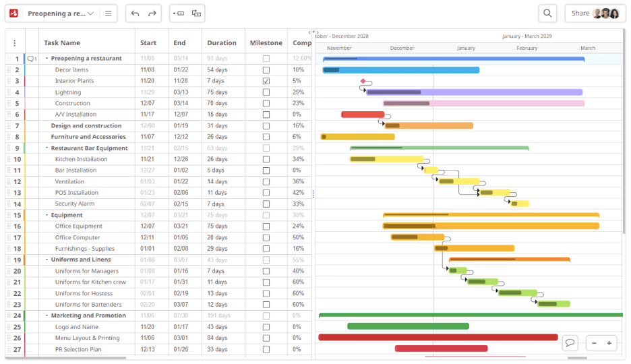Viewport: 631px width, 364px height.
Task: Open the hamburger menu beside project name
Action: (109, 13)
